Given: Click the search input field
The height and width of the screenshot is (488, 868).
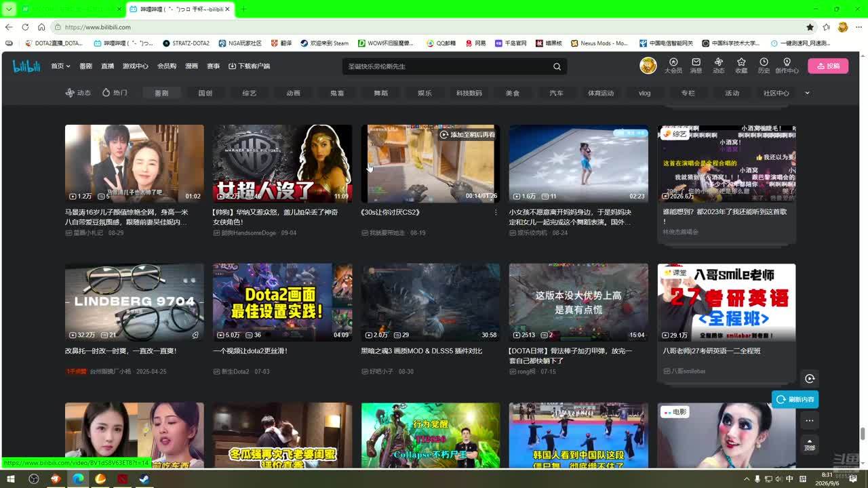Looking at the screenshot, I should point(448,66).
